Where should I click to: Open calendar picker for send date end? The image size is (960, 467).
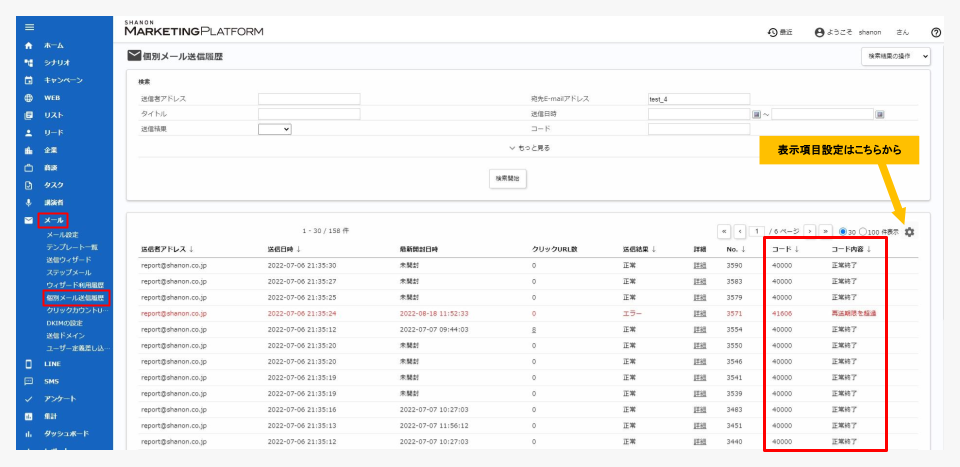[x=880, y=114]
